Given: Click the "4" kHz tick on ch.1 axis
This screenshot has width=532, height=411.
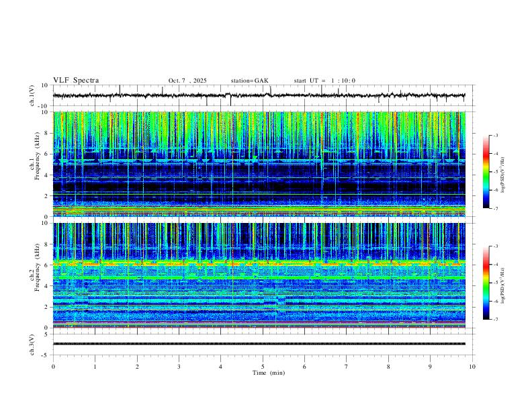Looking at the screenshot, I should click(x=47, y=175).
